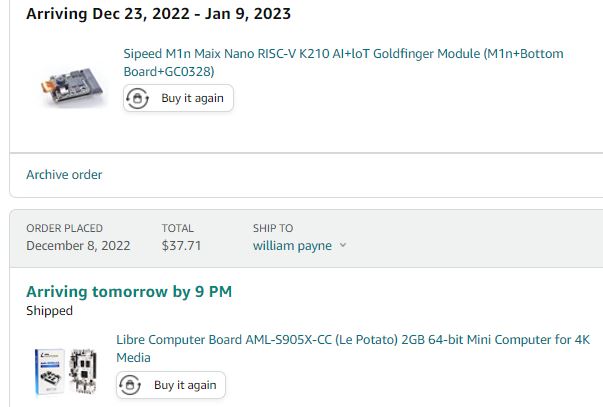Click the December 8, 2022 order date
This screenshot has width=603, height=407.
click(x=78, y=245)
